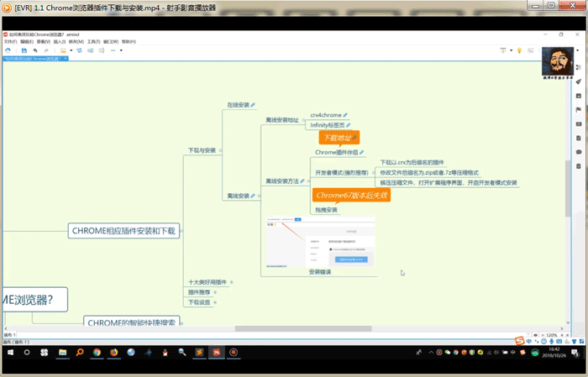588x377 pixels.
Task: Expand the 下载设置 branch
Action: [x=215, y=302]
